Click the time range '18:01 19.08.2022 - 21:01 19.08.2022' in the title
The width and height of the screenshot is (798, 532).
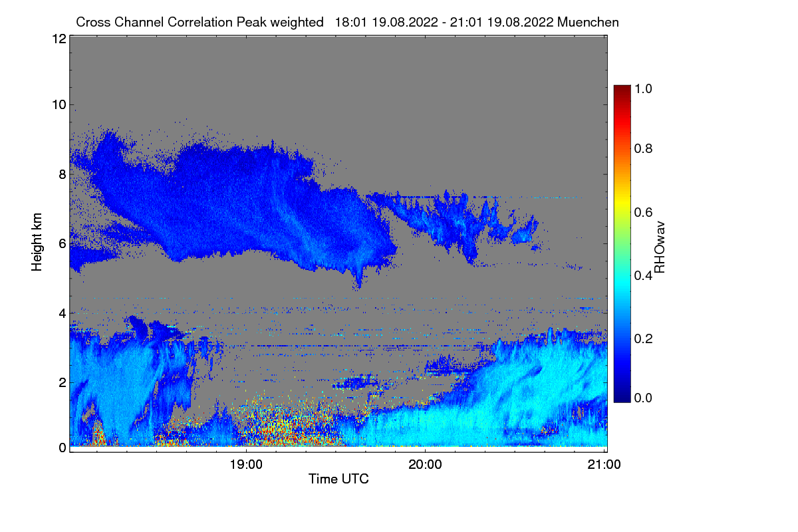click(446, 22)
